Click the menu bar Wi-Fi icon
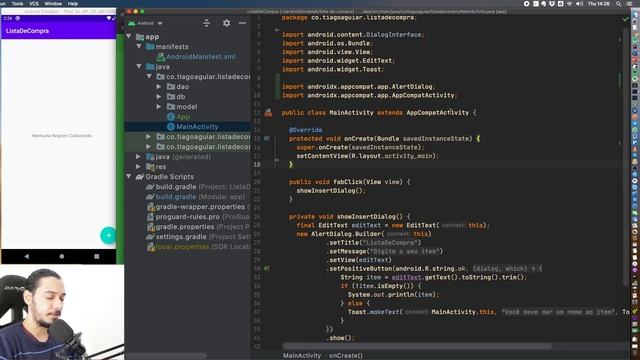The width and height of the screenshot is (640, 360). [569, 3]
